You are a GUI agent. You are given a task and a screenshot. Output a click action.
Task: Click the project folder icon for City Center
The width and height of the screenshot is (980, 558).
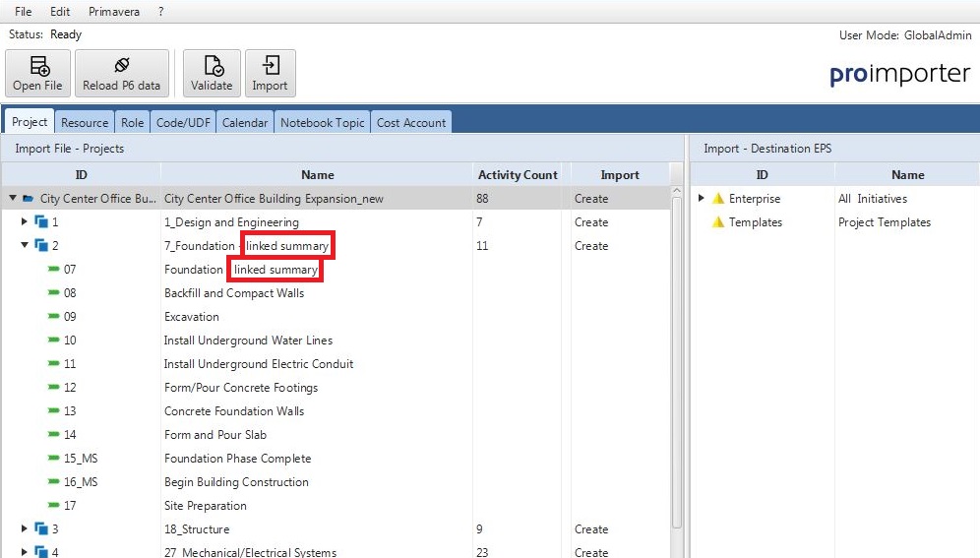[29, 199]
